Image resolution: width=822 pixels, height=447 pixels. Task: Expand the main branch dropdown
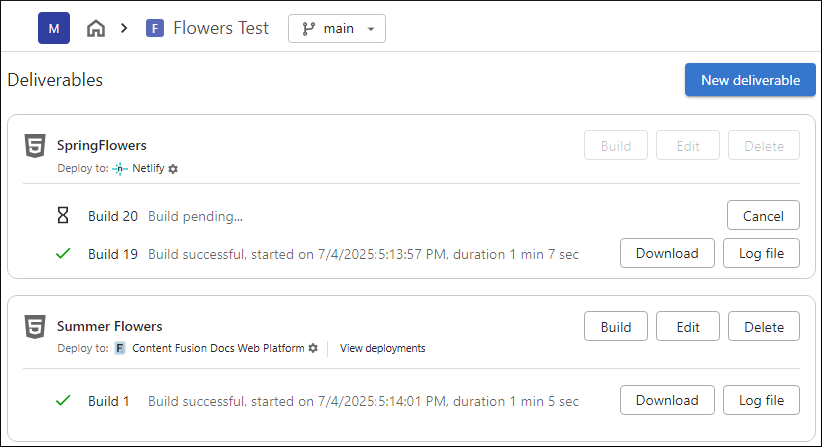337,29
